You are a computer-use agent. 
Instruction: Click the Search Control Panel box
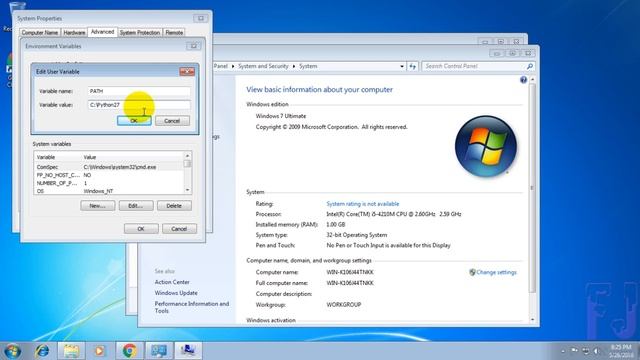coord(474,66)
